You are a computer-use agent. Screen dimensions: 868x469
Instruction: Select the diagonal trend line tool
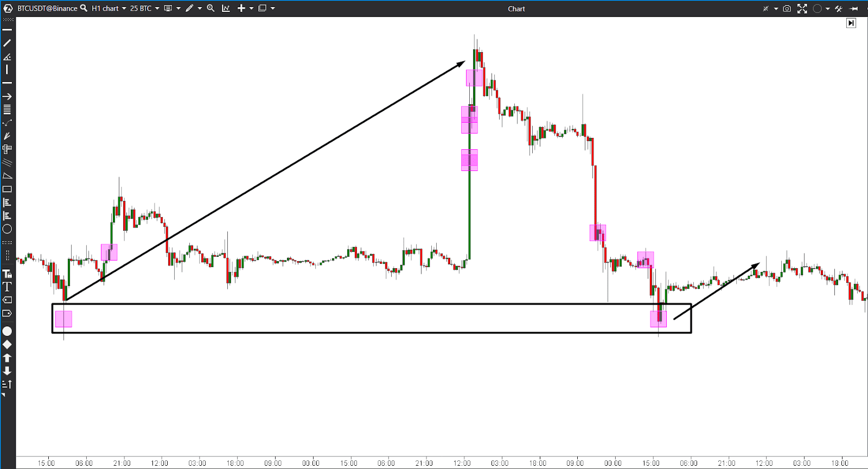(7, 43)
